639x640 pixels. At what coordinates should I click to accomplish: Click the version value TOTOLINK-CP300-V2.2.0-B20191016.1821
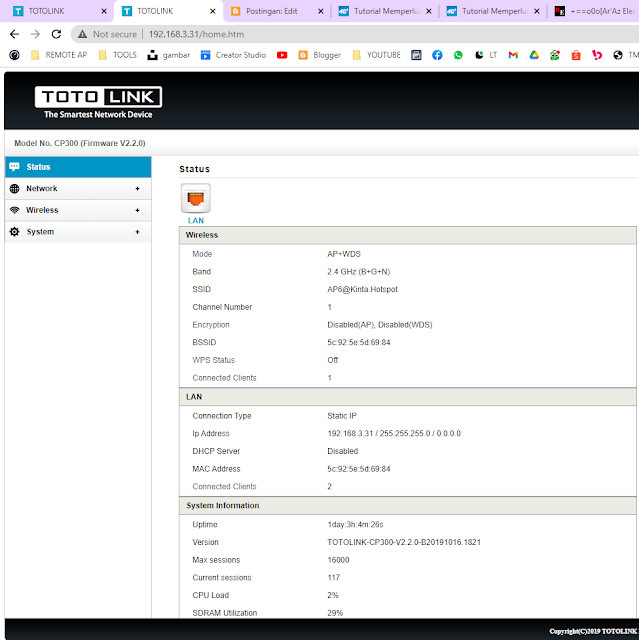pyautogui.click(x=404, y=542)
